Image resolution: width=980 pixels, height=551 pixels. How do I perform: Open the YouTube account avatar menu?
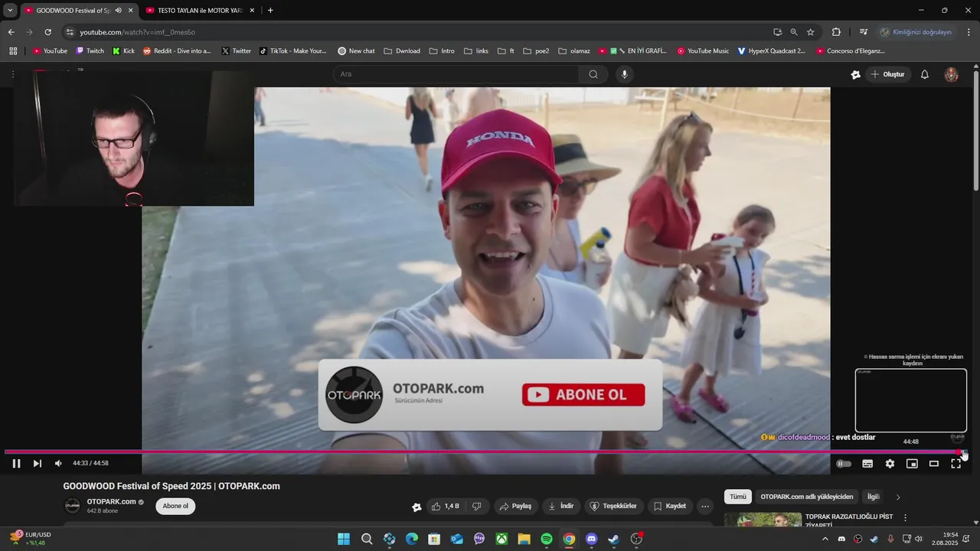(951, 74)
